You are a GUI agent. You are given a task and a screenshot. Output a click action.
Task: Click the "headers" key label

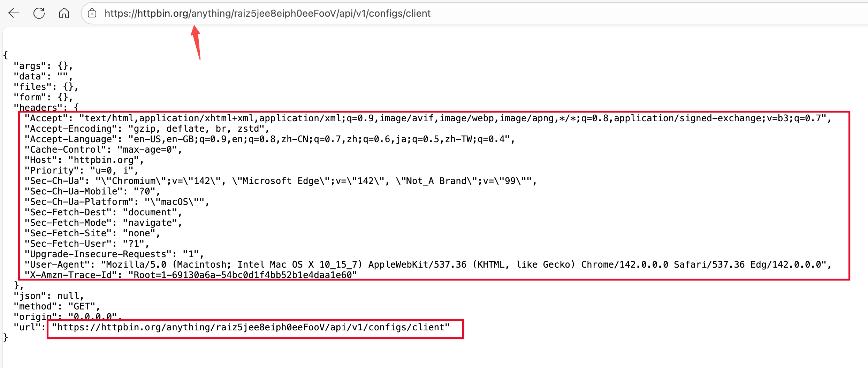point(38,107)
